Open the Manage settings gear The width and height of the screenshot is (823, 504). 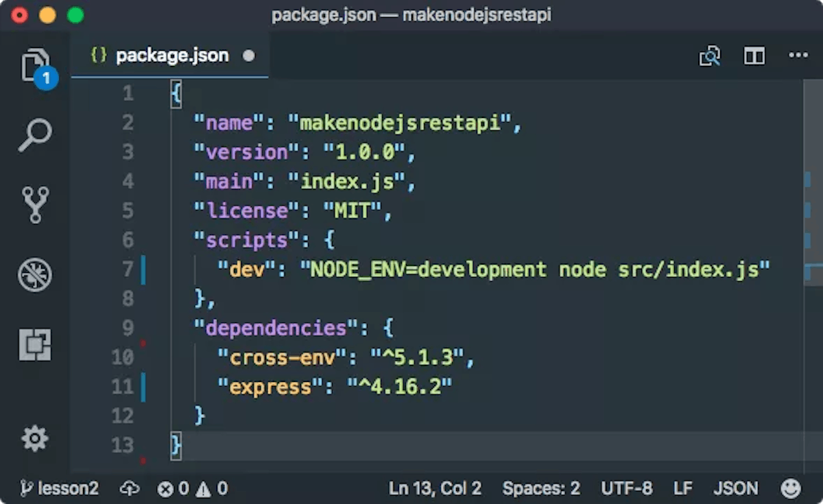35,438
